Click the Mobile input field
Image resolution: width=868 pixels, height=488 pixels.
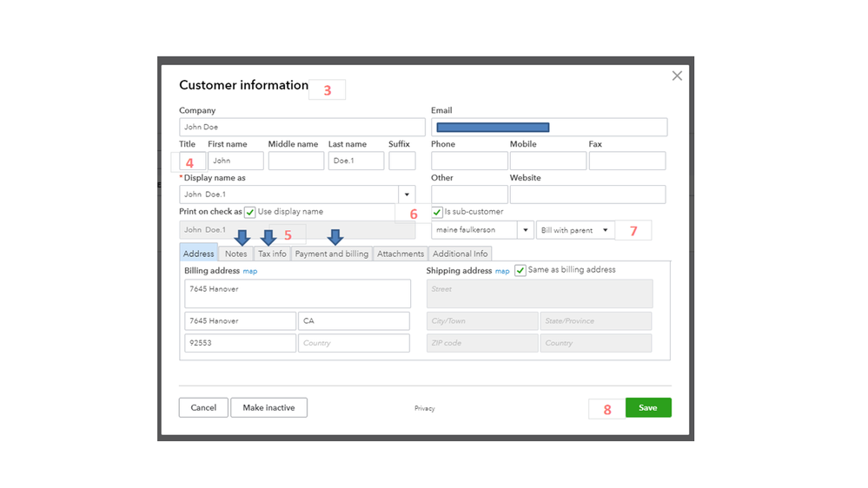click(x=548, y=161)
